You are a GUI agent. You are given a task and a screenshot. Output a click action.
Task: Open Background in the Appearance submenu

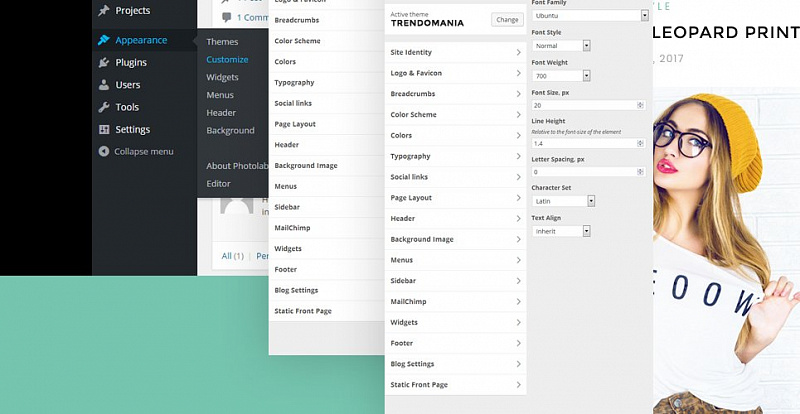pos(230,131)
